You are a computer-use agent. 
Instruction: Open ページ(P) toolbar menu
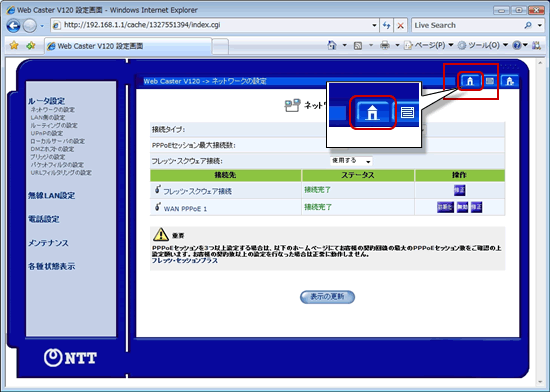click(x=429, y=45)
